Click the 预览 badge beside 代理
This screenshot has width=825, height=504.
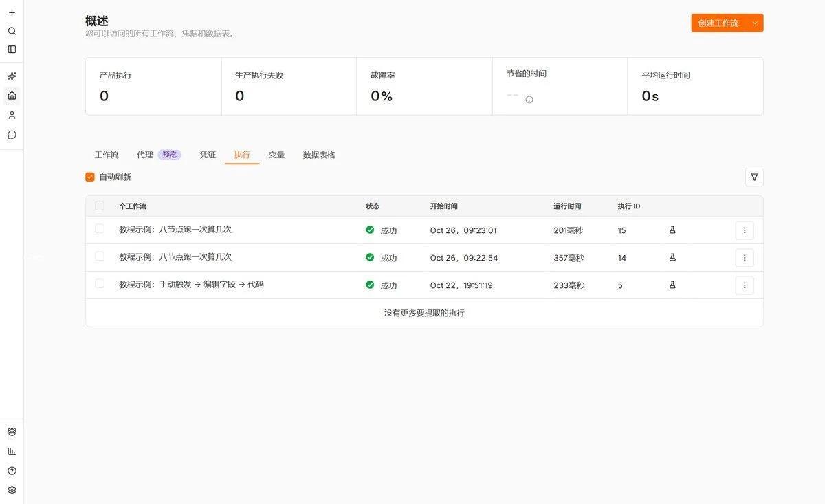(x=170, y=155)
